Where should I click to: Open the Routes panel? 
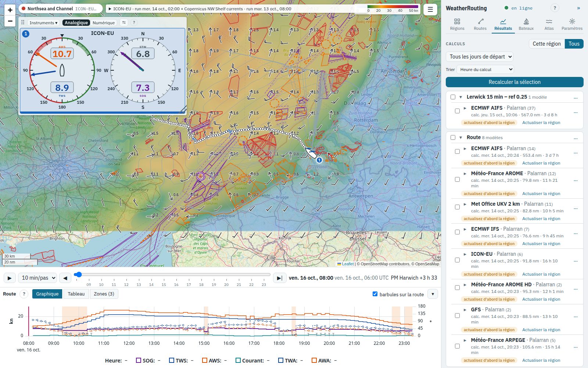pyautogui.click(x=480, y=25)
